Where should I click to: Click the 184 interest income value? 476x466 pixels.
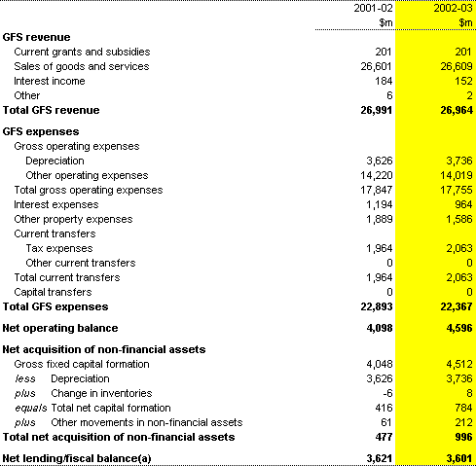[384, 81]
